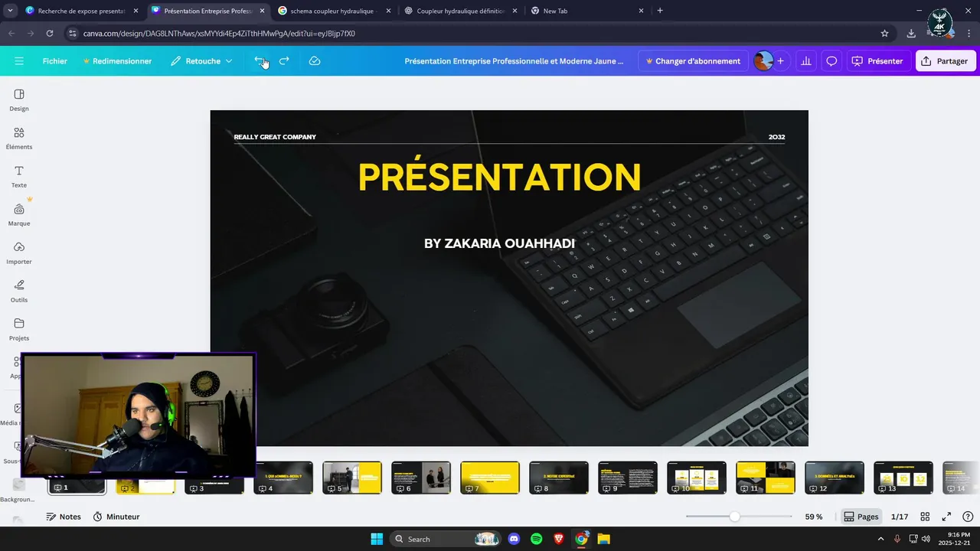Open the Outils tools panel
980x551 pixels.
click(19, 291)
